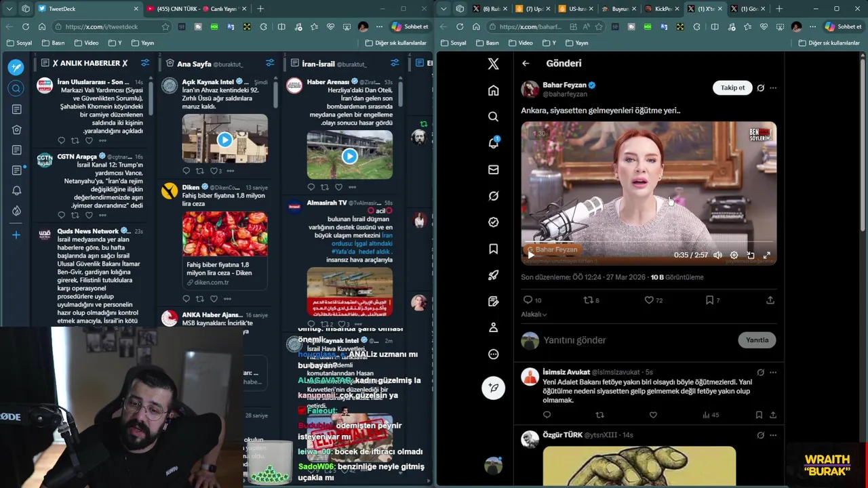Screen dimensions: 868x488
Task: Expand Alakalı reply sorting dropdown
Action: [534, 314]
